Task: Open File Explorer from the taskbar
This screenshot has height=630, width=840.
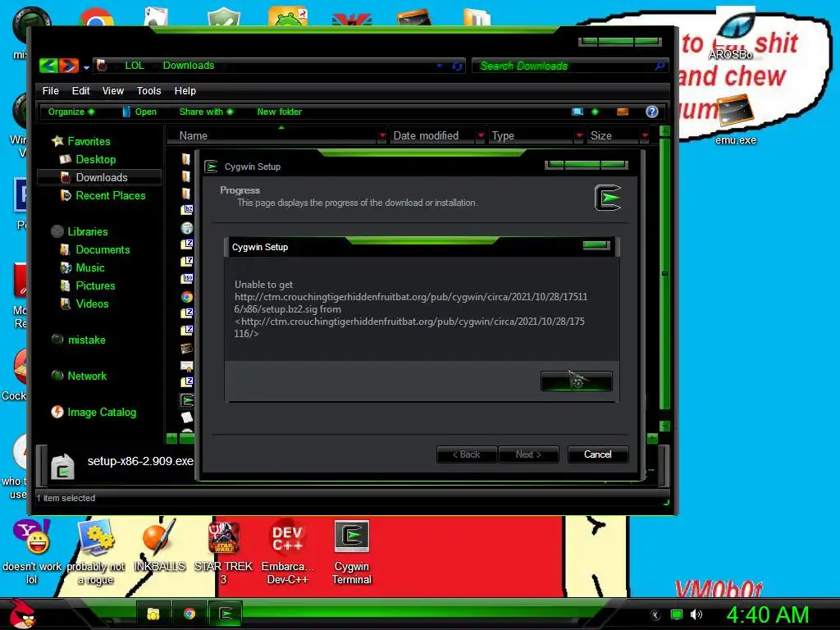Action: (x=153, y=614)
